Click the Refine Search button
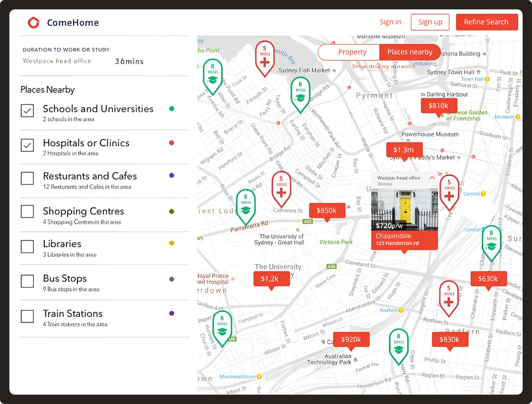Image resolution: width=532 pixels, height=404 pixels. pos(487,22)
